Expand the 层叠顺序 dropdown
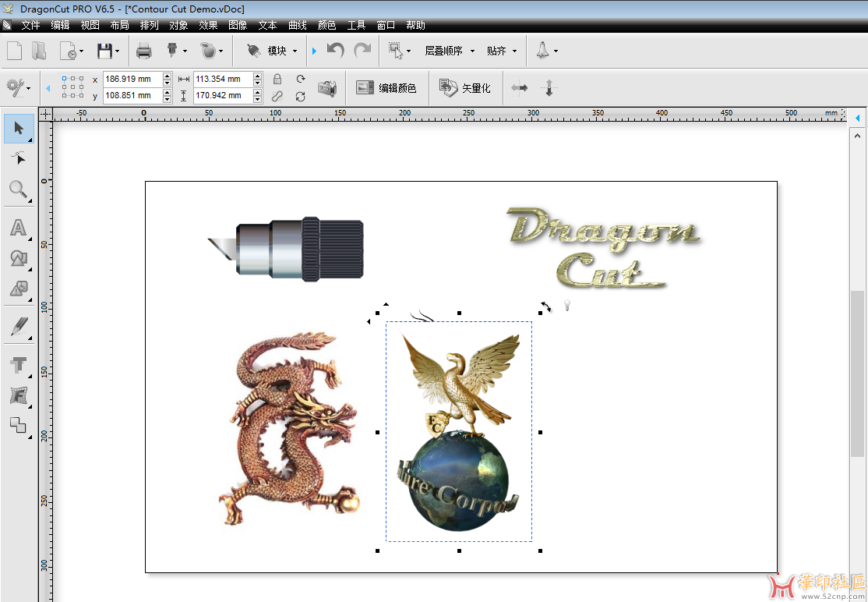This screenshot has width=868, height=602. pyautogui.click(x=449, y=51)
